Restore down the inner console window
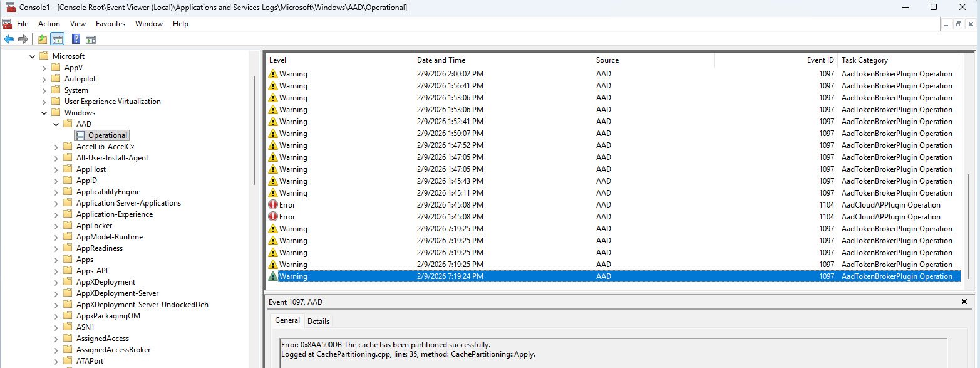 (x=958, y=24)
